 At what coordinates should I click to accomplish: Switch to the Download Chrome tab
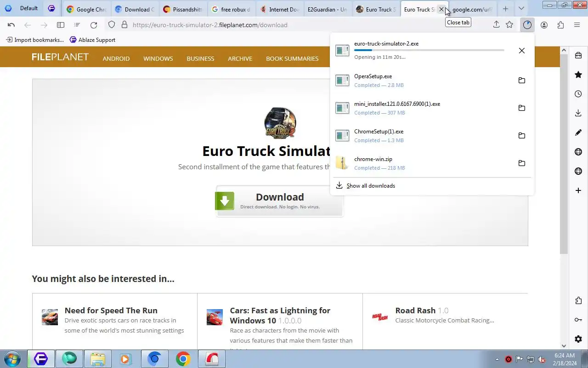[x=135, y=9]
